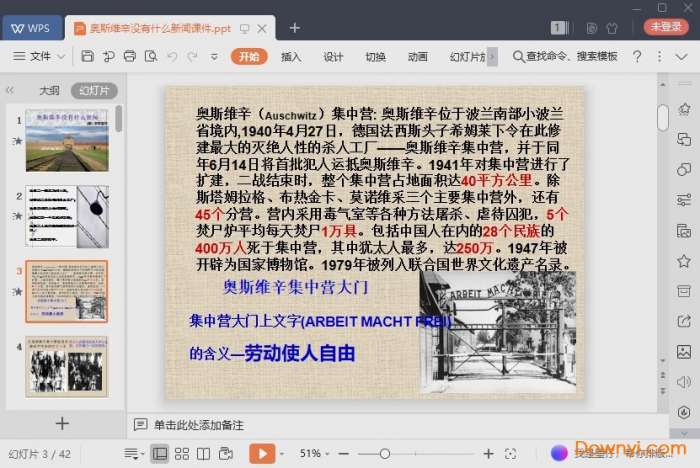Open the 文件 menu dropdown
The width and height of the screenshot is (700, 468).
(x=41, y=57)
